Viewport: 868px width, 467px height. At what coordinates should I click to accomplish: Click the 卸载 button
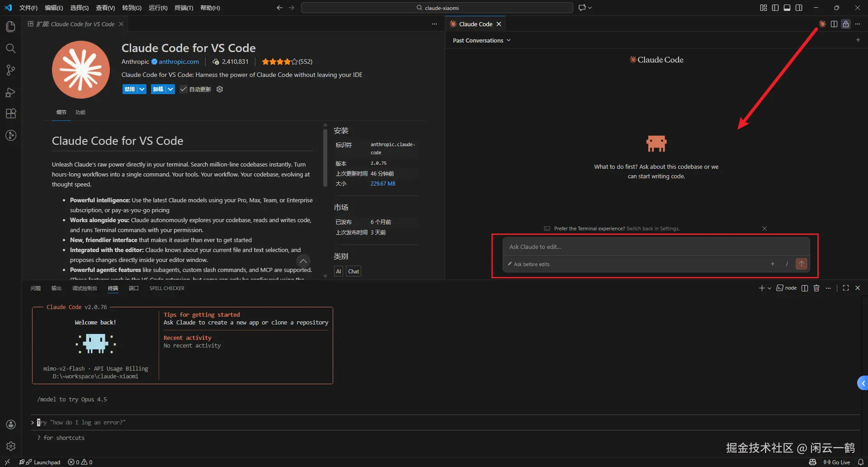158,89
